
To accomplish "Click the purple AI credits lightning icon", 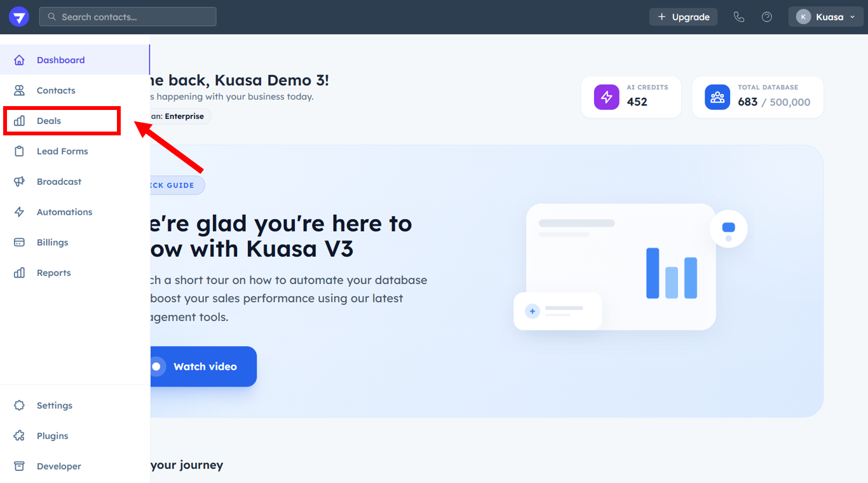I will pos(606,97).
